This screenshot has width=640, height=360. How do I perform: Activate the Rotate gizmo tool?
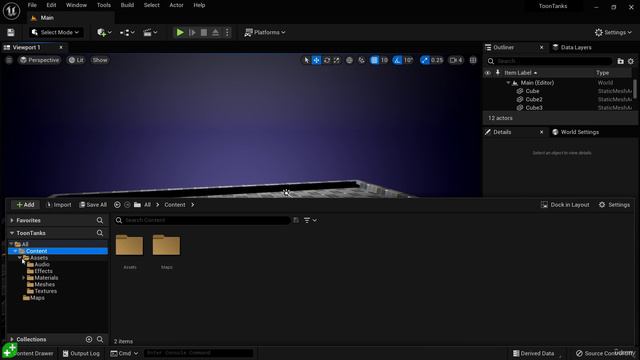coord(327,60)
